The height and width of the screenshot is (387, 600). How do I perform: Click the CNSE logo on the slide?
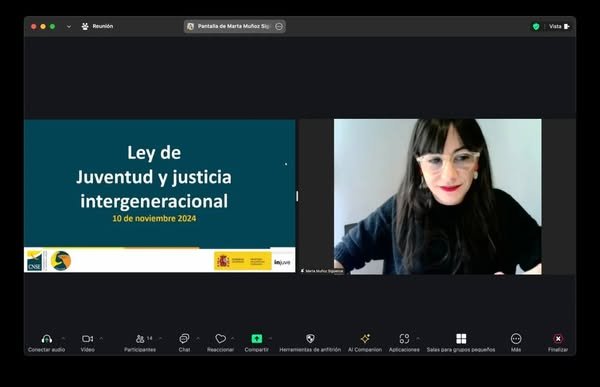(x=36, y=261)
